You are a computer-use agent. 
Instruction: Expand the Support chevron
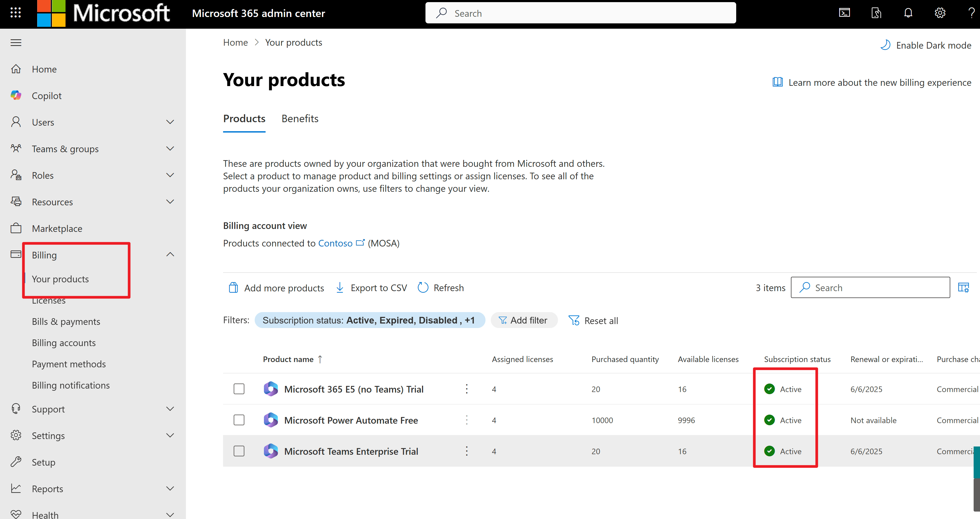tap(170, 409)
